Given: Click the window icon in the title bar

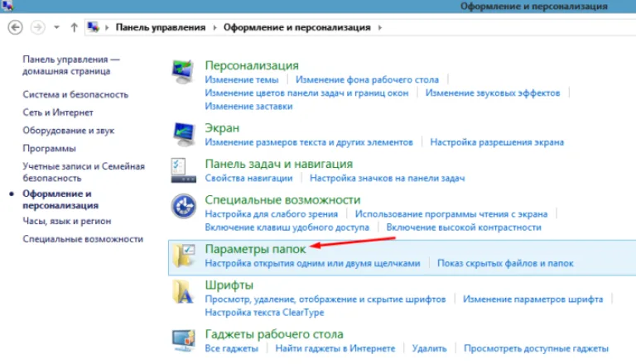Looking at the screenshot, I should tap(7, 5).
